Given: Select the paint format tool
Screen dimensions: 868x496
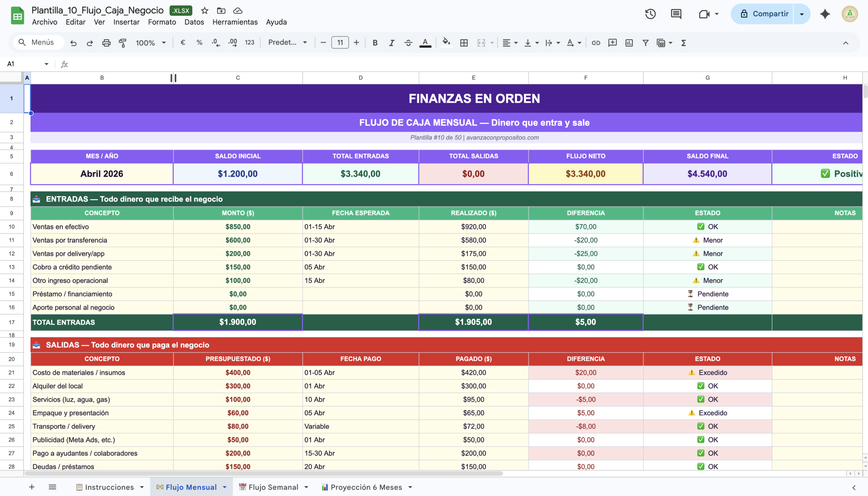Looking at the screenshot, I should coord(122,43).
